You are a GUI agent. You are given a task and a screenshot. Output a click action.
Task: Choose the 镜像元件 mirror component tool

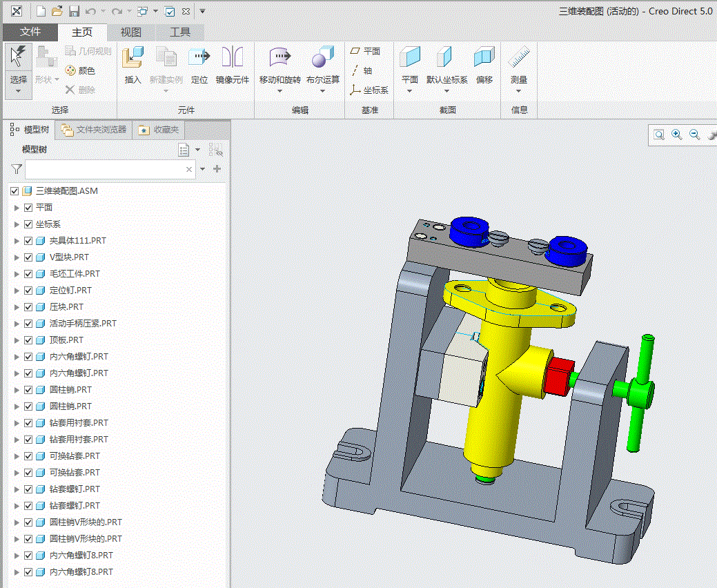click(x=233, y=65)
